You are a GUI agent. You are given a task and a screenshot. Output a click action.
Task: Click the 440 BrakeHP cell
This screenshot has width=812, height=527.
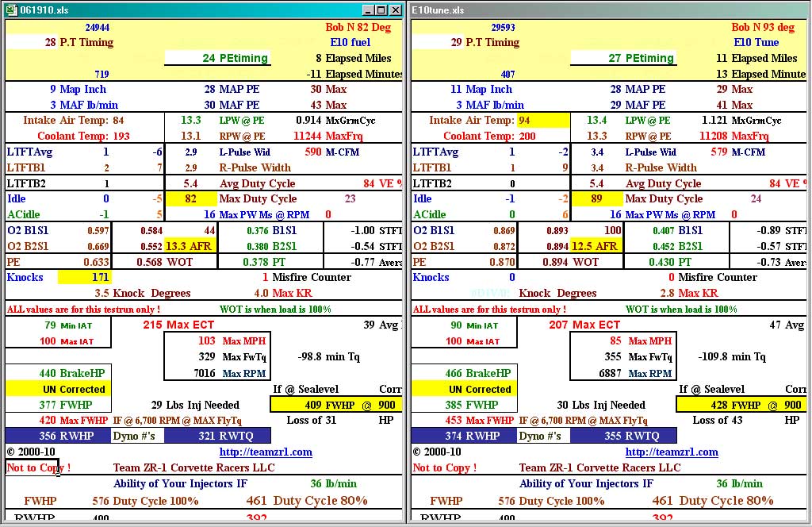59,373
